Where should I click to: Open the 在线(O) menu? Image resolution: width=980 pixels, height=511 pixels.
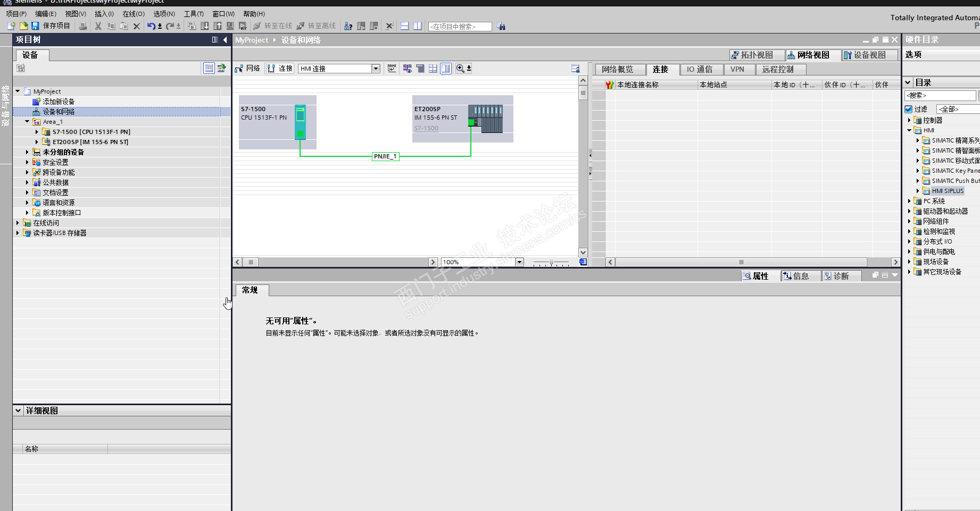pyautogui.click(x=134, y=14)
